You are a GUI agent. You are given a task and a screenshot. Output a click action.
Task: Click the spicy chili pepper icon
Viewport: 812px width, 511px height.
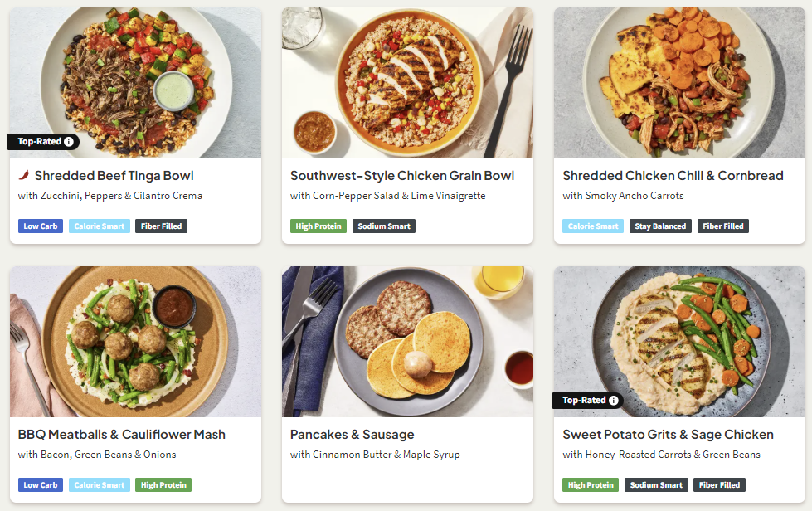coord(24,176)
